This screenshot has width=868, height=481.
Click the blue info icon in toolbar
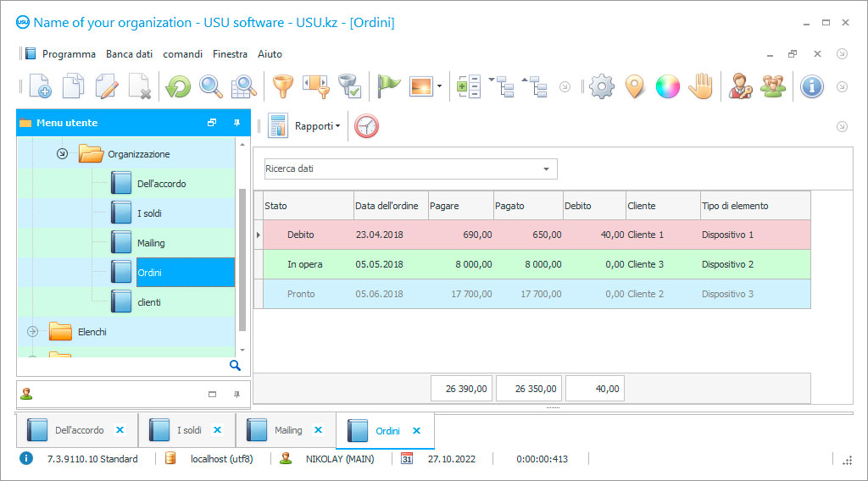click(x=812, y=86)
